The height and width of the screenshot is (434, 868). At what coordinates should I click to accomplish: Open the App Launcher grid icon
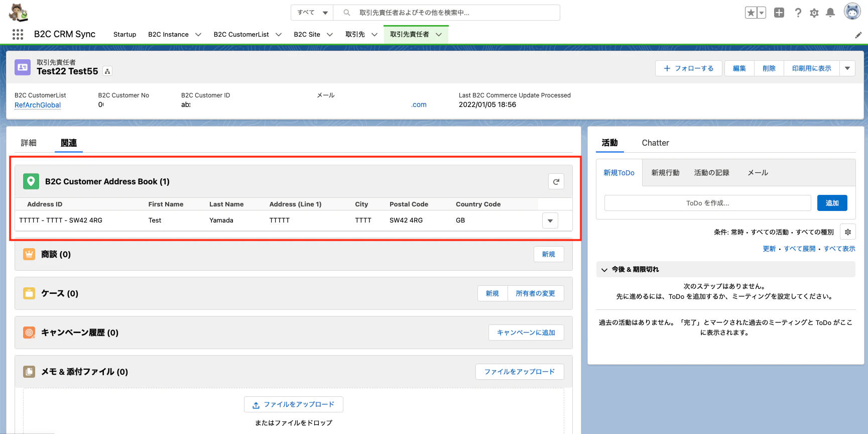pyautogui.click(x=18, y=34)
